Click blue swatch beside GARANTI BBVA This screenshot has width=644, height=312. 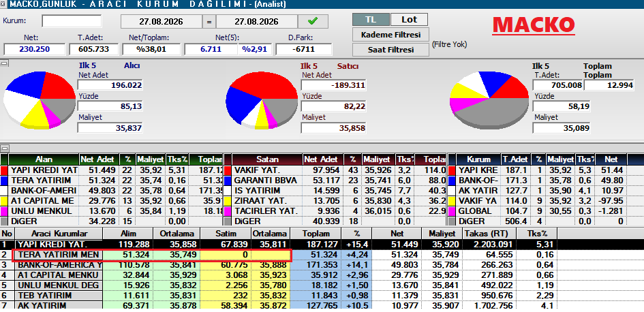[228, 181]
